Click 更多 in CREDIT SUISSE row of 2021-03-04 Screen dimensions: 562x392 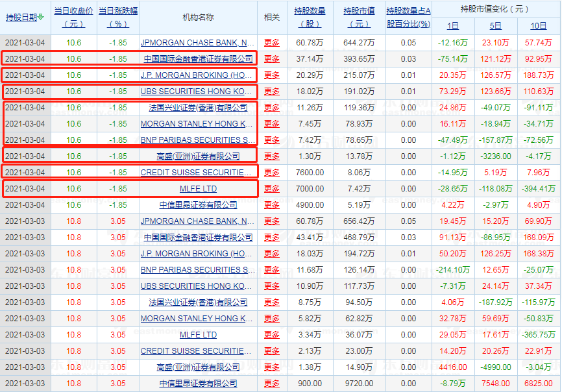click(272, 173)
